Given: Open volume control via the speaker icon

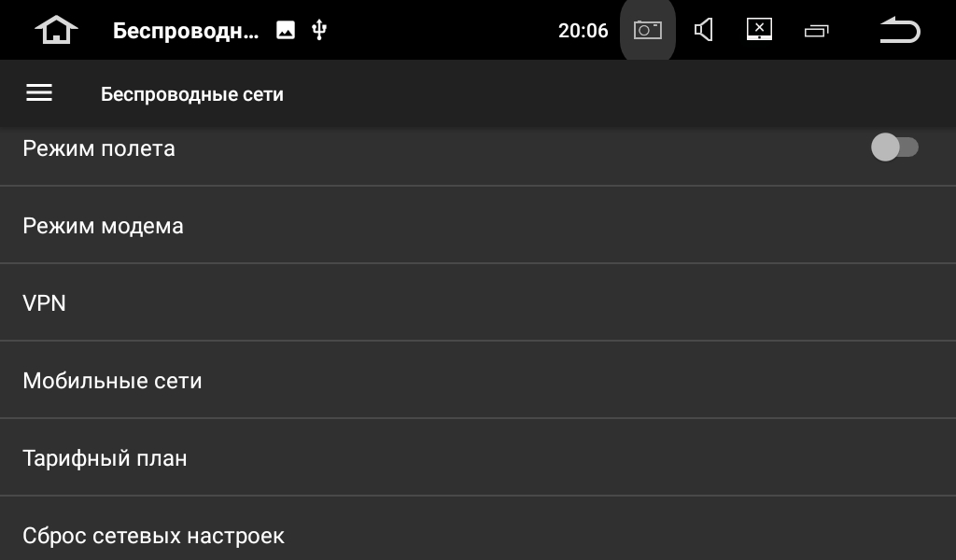Looking at the screenshot, I should click(x=704, y=30).
